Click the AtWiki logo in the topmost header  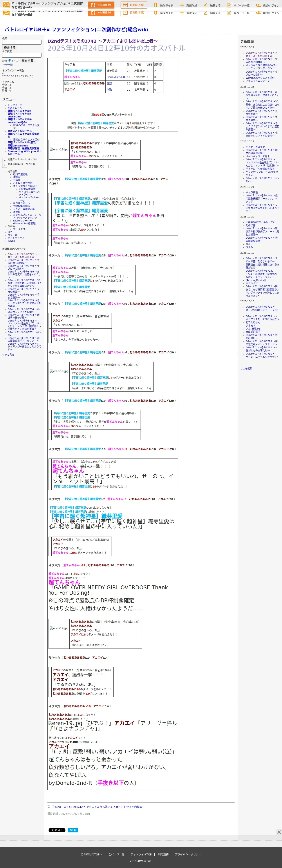(x=6, y=5)
